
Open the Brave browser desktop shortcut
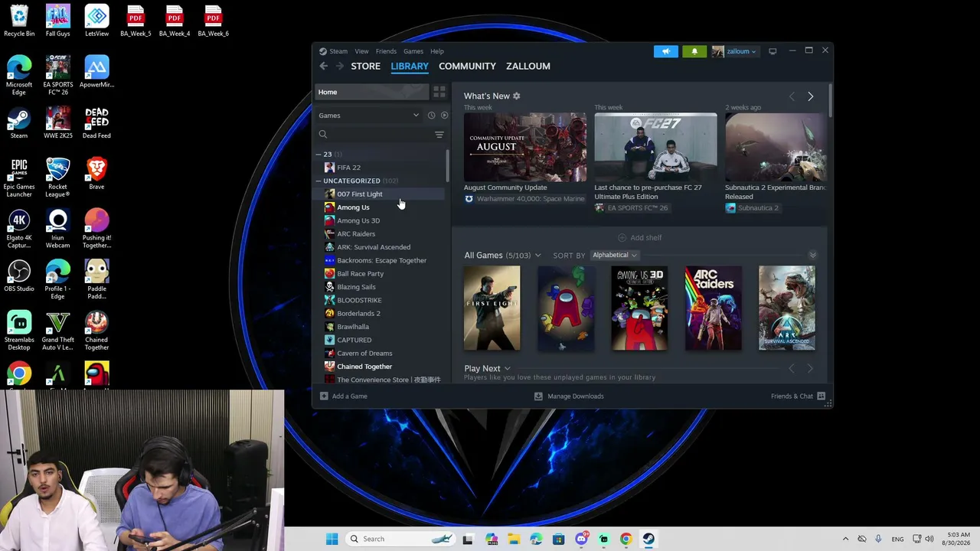[96, 174]
